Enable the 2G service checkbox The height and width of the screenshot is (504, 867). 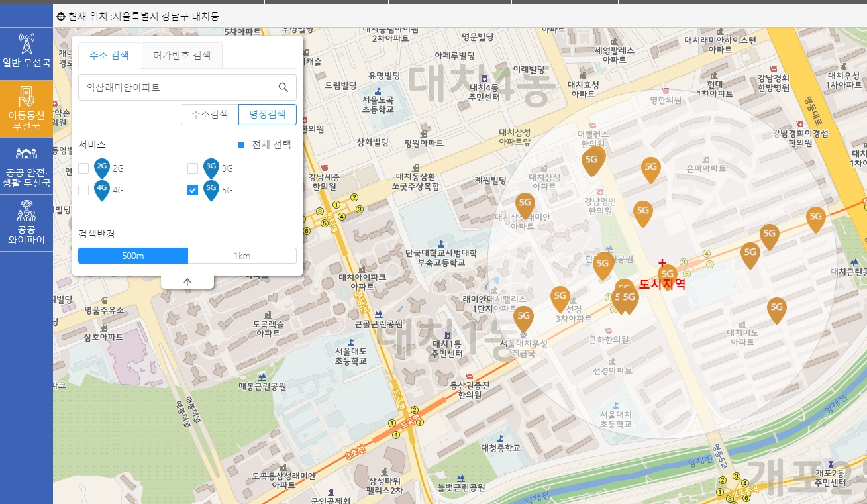coord(83,168)
